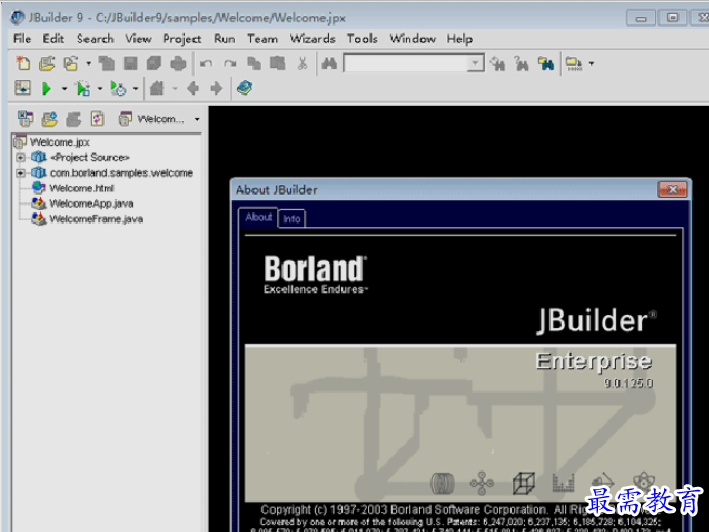
Task: Open the Debug Project dropdown arrow
Action: pos(99,89)
